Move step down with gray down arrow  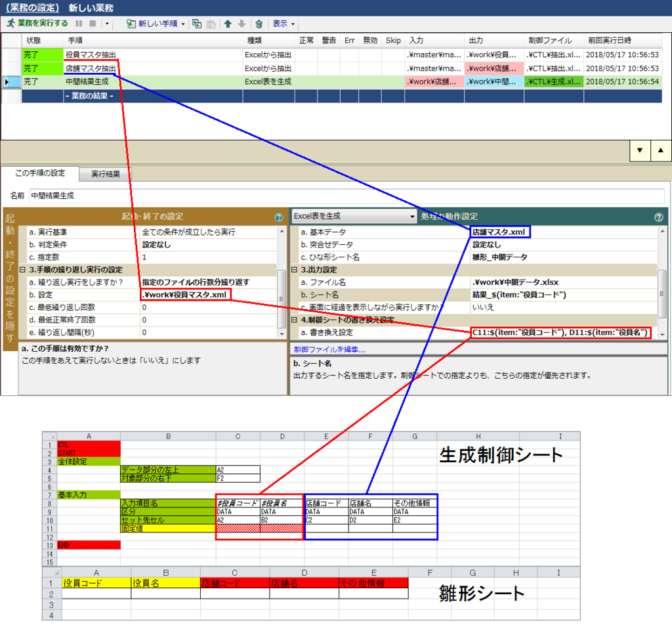[x=241, y=24]
